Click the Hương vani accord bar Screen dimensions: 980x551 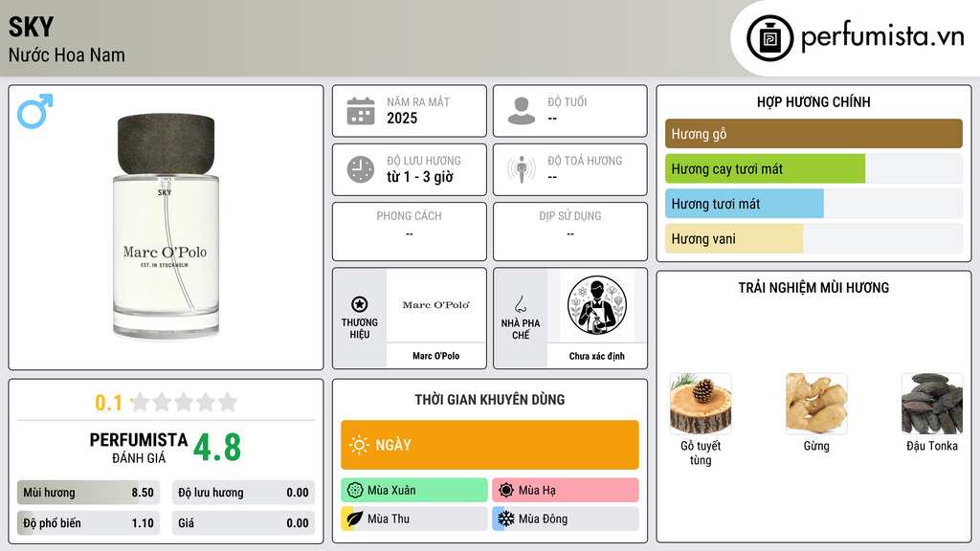point(813,238)
